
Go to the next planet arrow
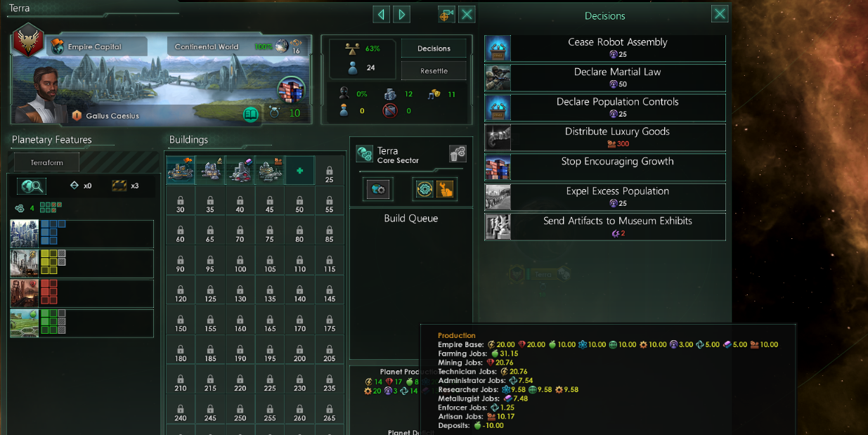click(x=401, y=14)
